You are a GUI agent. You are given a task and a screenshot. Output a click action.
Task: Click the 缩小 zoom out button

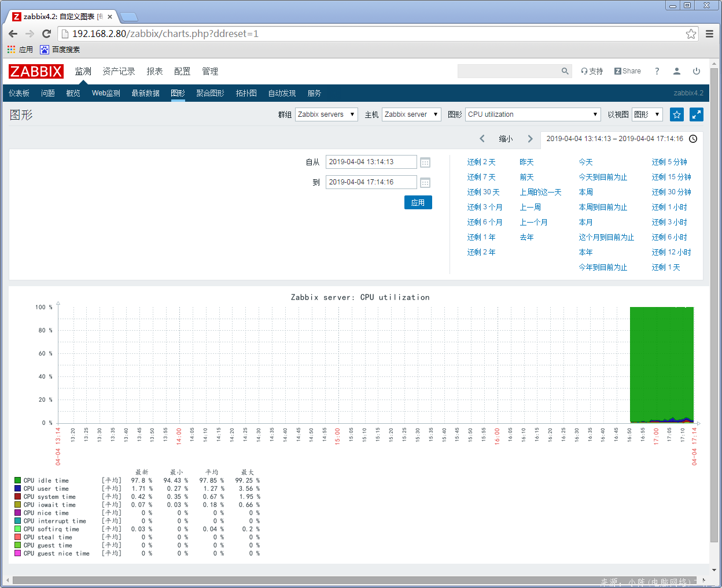coord(506,139)
